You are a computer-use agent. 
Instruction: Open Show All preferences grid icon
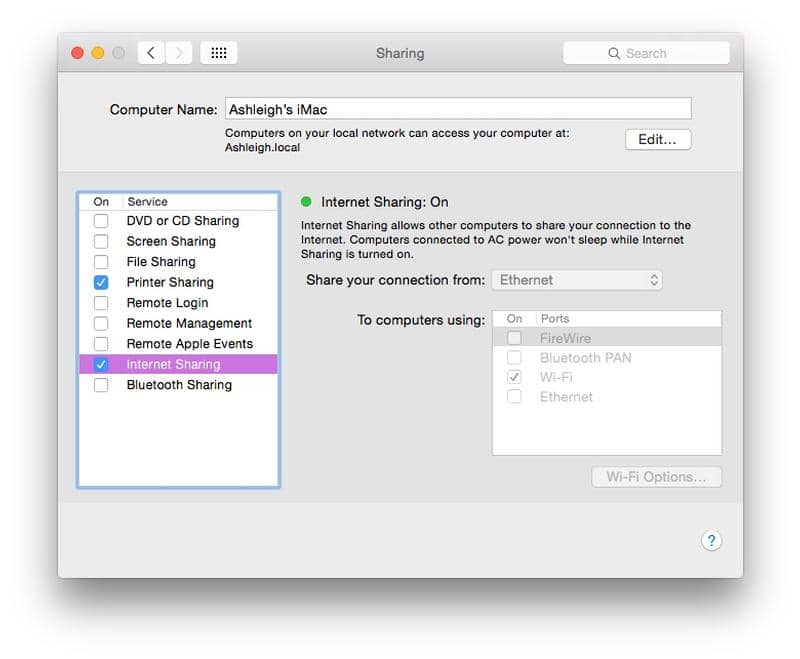[219, 53]
